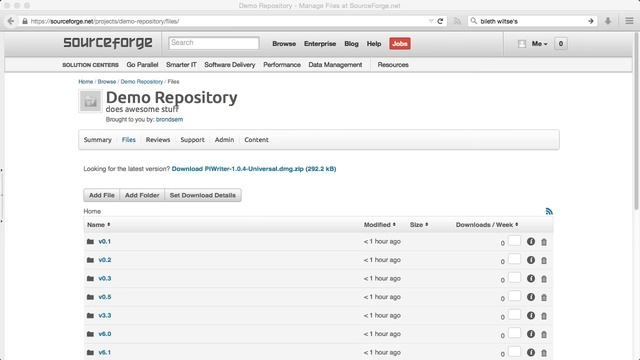
Task: Open the address bar history dropdown arrow
Action: (431, 21)
